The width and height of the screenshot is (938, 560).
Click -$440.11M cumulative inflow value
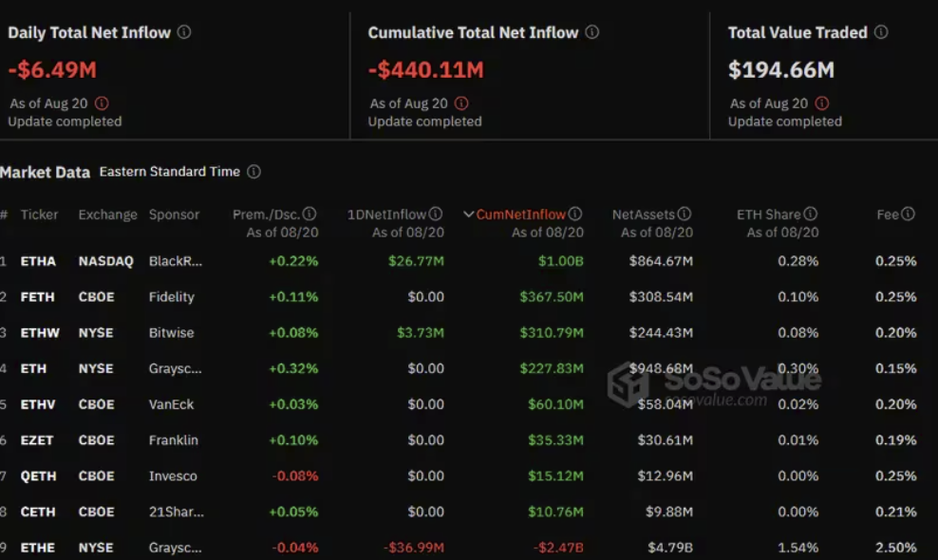coord(426,70)
